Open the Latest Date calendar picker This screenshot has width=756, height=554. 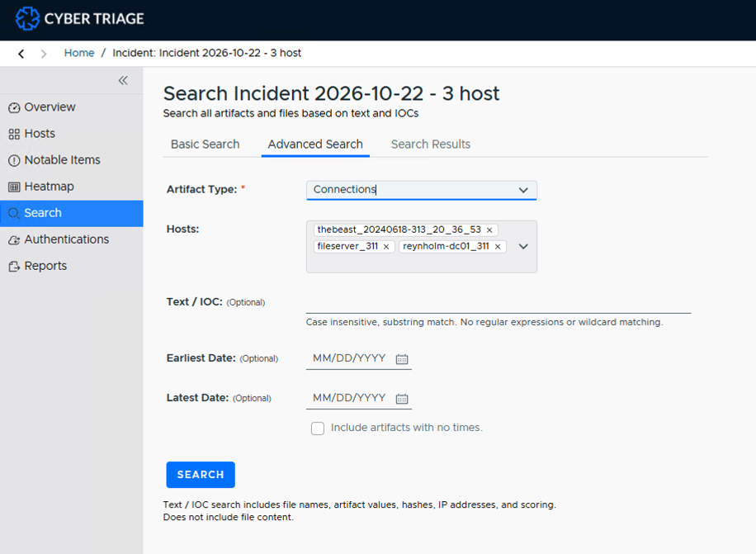(x=402, y=398)
